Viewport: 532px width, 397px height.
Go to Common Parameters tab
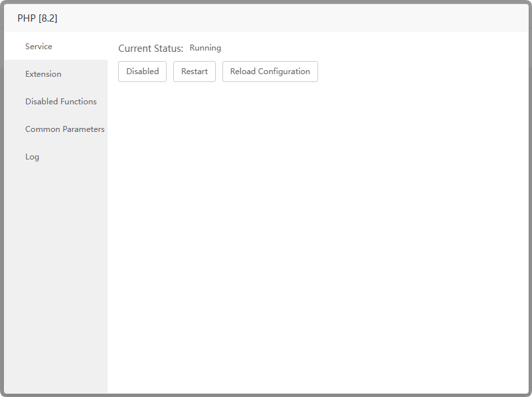56,129
